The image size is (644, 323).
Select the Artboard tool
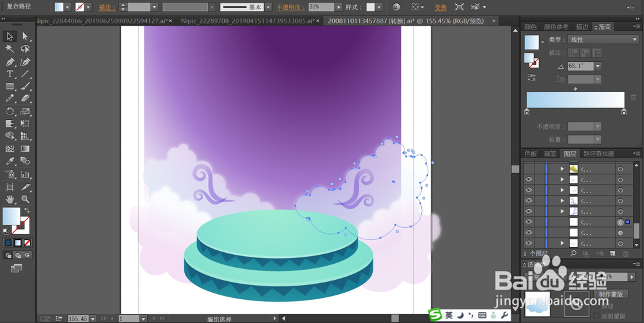click(10, 187)
